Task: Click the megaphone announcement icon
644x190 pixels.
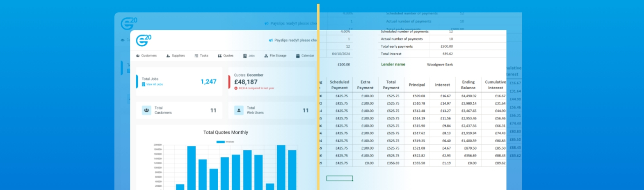Action: click(x=271, y=41)
